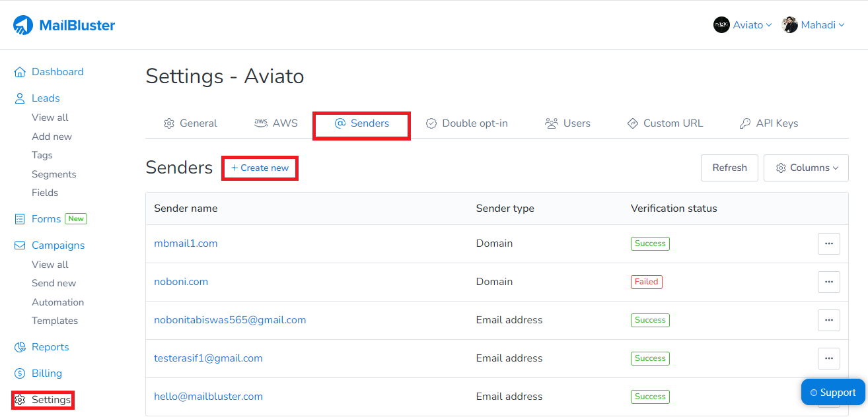This screenshot has height=417, width=868.
Task: Open noboni.com sender link
Action: (x=181, y=281)
